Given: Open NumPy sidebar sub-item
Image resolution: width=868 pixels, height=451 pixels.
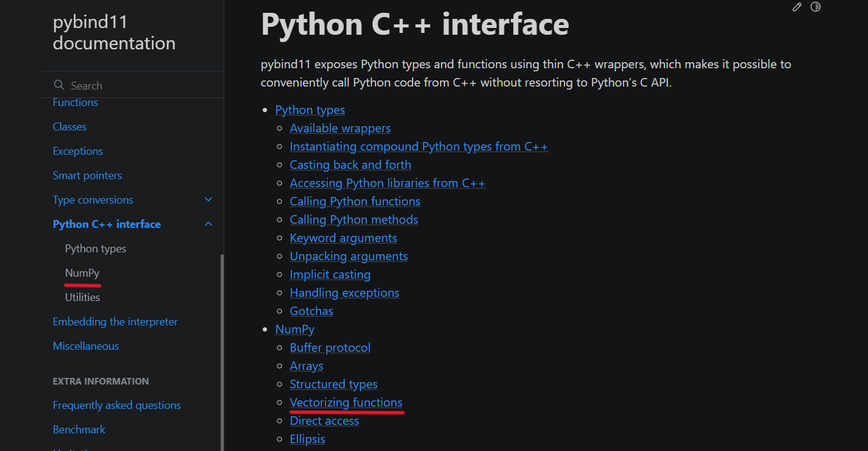Looking at the screenshot, I should tap(82, 273).
